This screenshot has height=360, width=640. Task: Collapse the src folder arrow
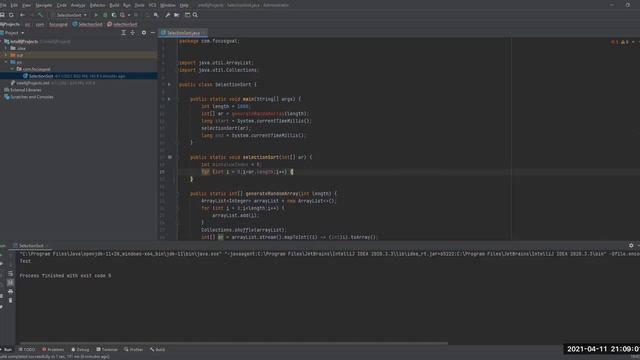6,62
